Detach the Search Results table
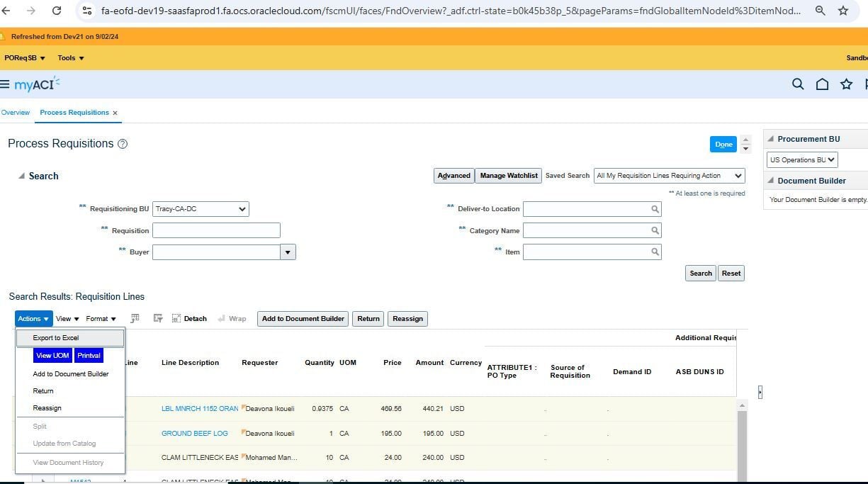The image size is (868, 484). pos(188,318)
